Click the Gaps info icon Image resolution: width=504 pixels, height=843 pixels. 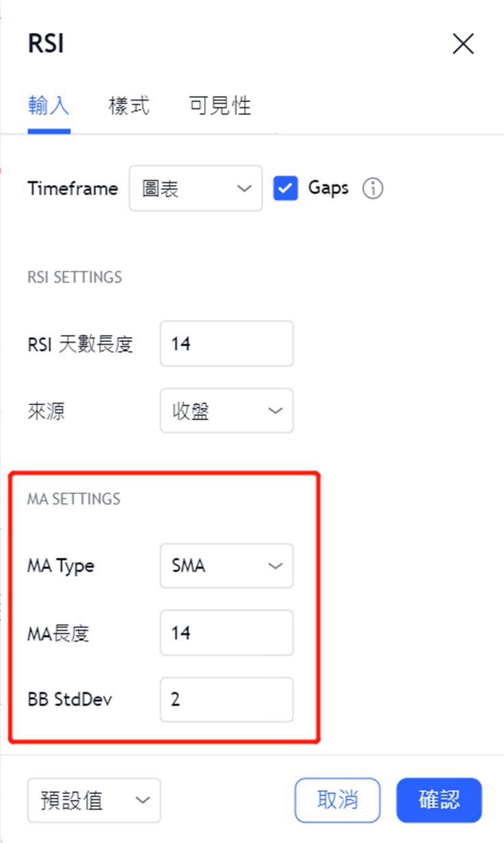point(373,188)
